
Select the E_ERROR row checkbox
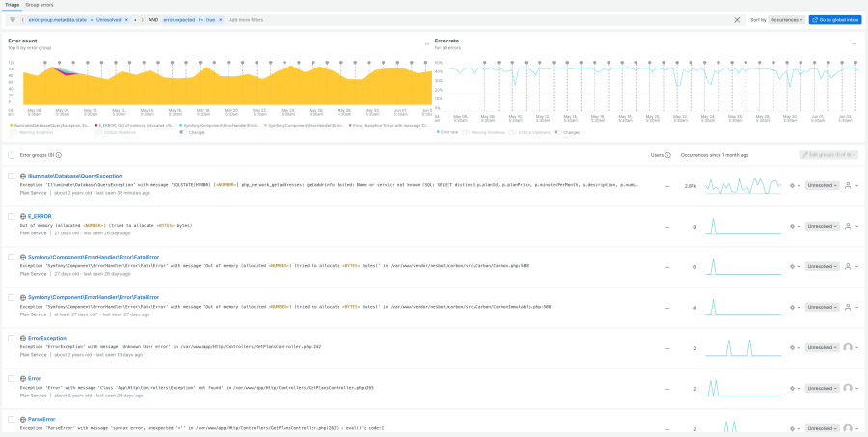(x=11, y=216)
